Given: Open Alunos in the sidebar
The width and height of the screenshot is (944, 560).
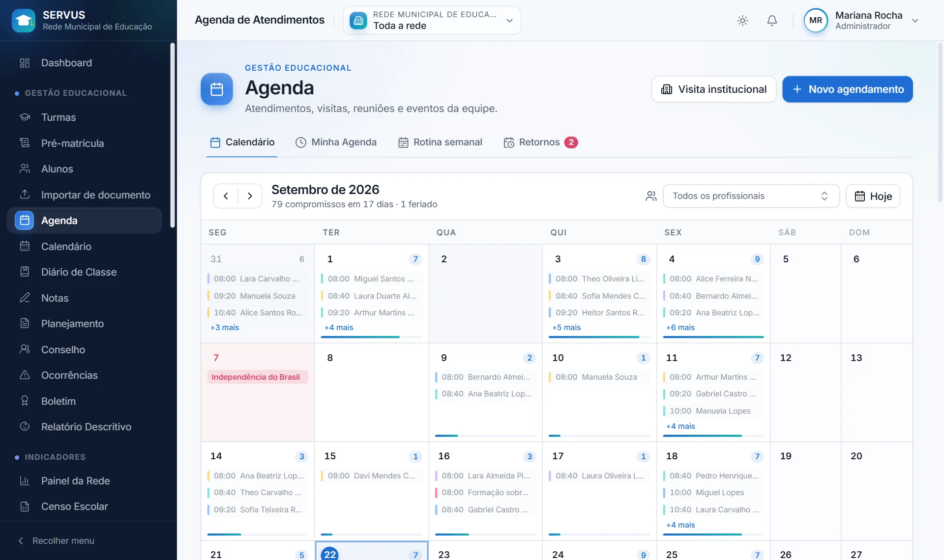Looking at the screenshot, I should point(85,169).
